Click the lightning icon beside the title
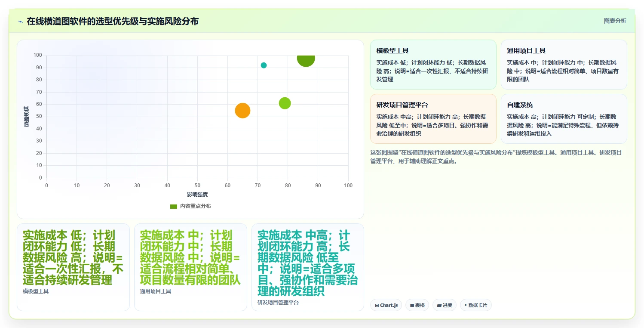644x328 pixels. click(20, 22)
